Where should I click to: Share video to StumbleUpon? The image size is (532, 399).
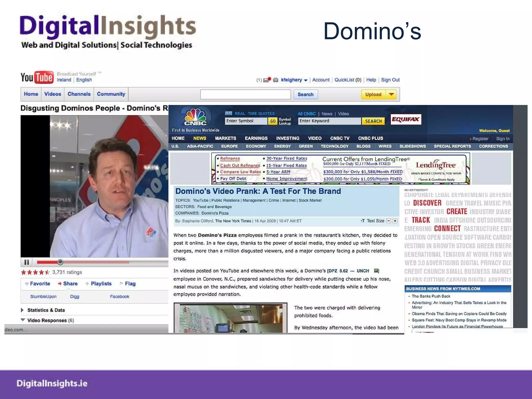[x=43, y=296]
